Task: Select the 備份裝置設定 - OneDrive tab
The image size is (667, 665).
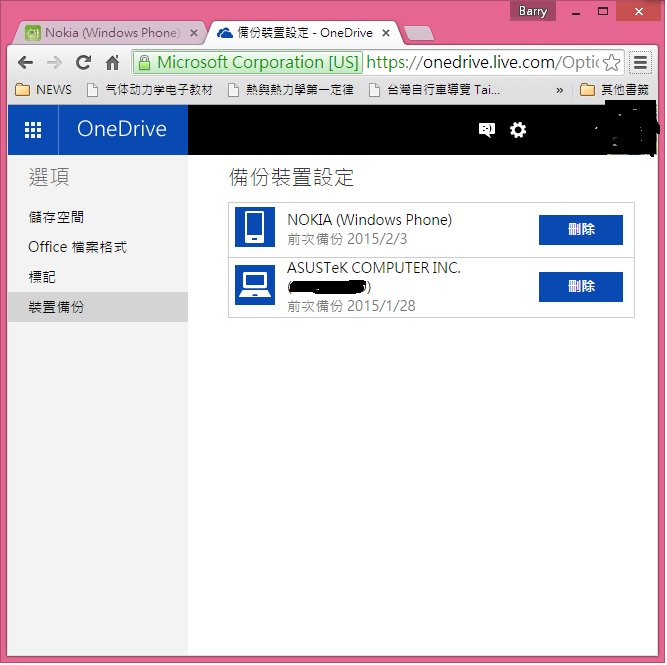Action: point(304,33)
